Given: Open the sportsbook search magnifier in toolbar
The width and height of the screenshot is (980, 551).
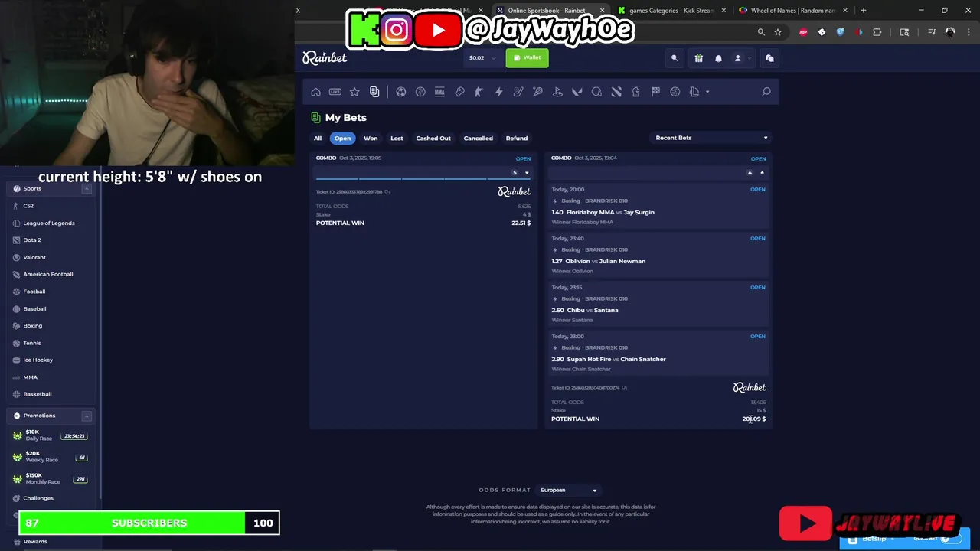Looking at the screenshot, I should (766, 92).
